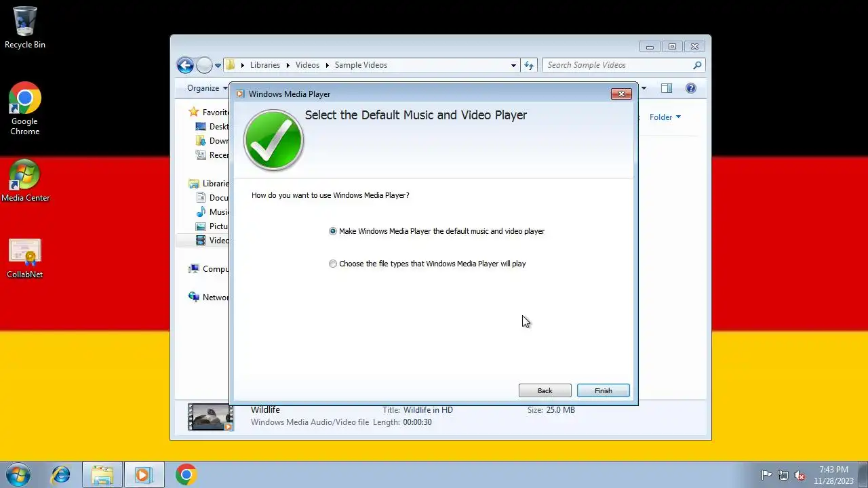Image resolution: width=868 pixels, height=488 pixels.
Task: Close the Windows Media Player dialog
Action: click(621, 94)
